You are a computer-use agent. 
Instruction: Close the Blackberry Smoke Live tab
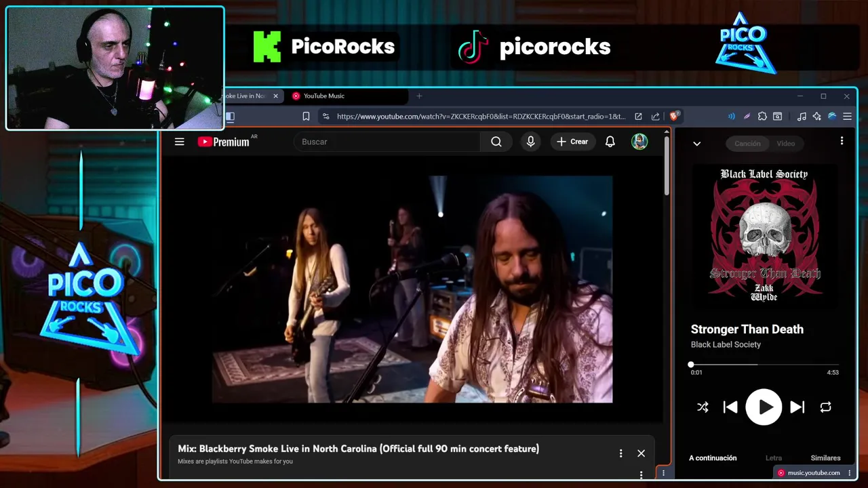click(x=275, y=96)
